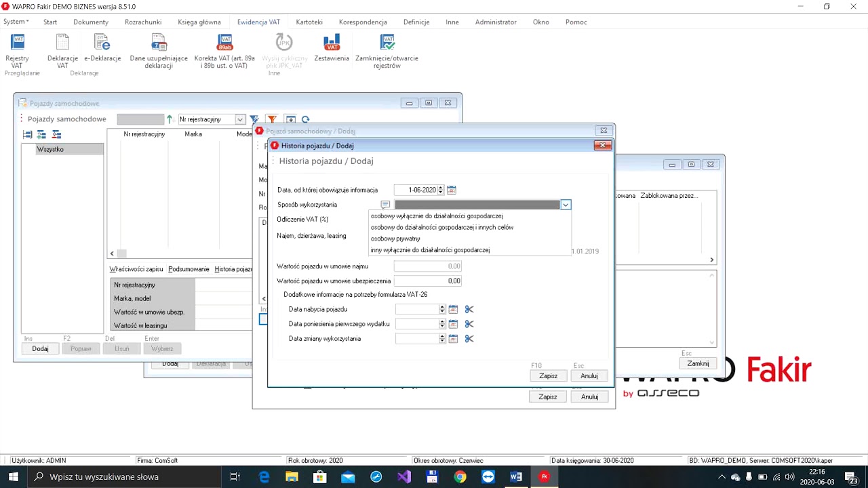Open the Administrator menu
The height and width of the screenshot is (488, 868).
(496, 22)
